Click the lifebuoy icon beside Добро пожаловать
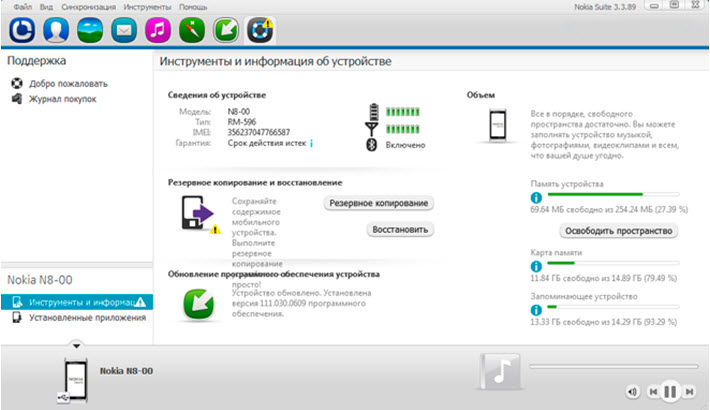This screenshot has width=710, height=410. coord(17,83)
